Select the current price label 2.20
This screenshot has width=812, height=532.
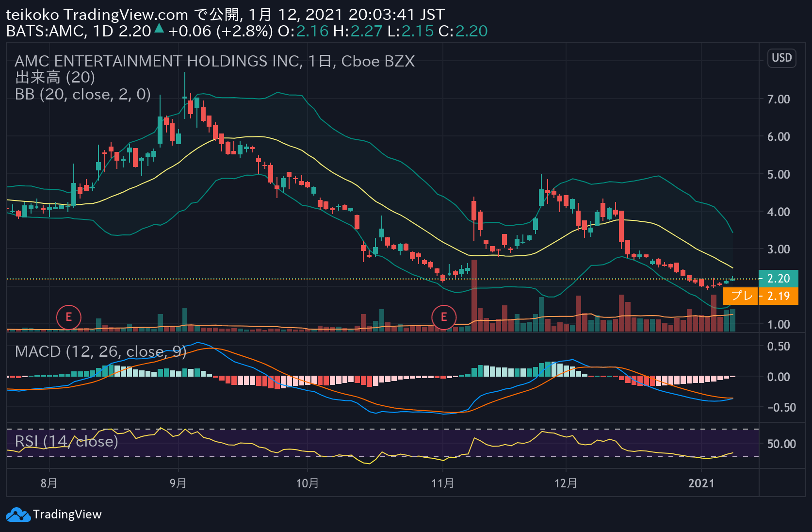point(778,279)
